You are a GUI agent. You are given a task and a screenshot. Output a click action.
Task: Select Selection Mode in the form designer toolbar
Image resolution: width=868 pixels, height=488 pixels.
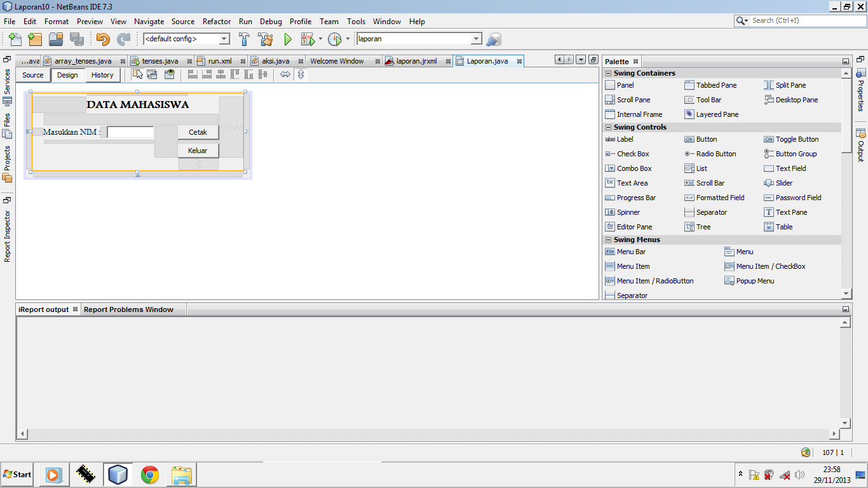(137, 74)
